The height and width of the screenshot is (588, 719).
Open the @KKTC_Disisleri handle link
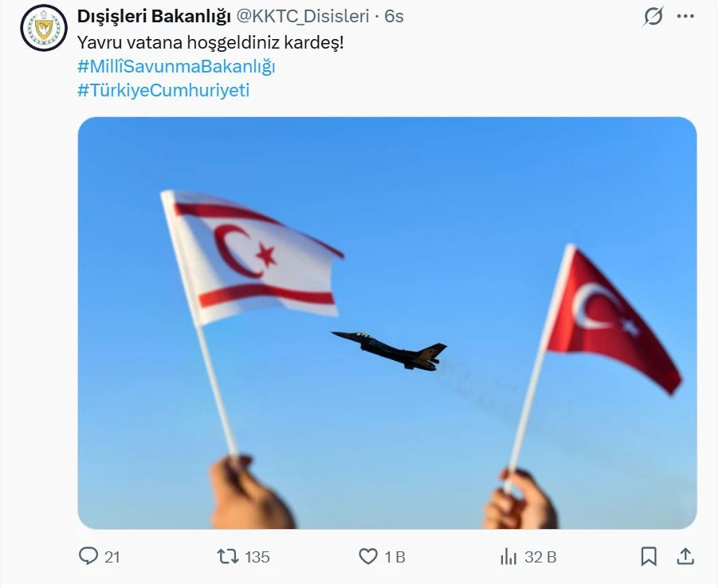[303, 17]
